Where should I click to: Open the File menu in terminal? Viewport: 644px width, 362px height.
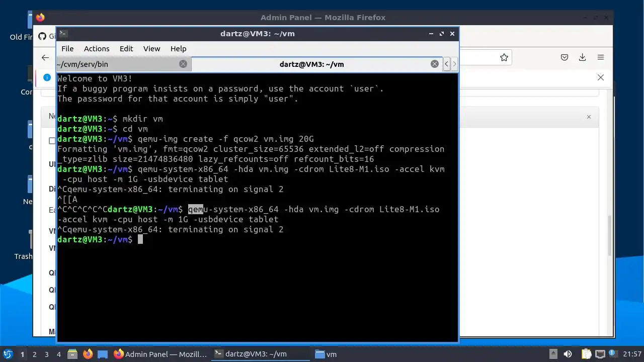pyautogui.click(x=67, y=49)
